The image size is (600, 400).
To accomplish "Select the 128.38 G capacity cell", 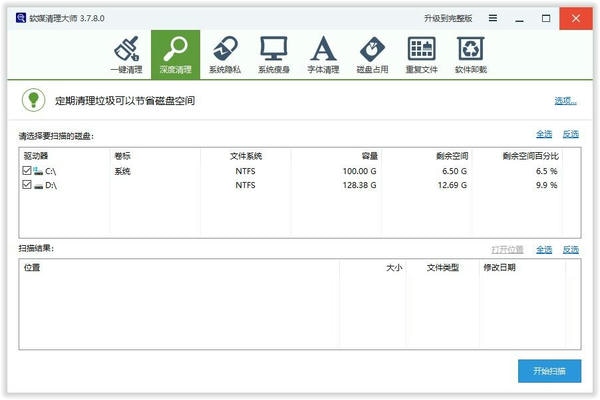I will pos(359,185).
